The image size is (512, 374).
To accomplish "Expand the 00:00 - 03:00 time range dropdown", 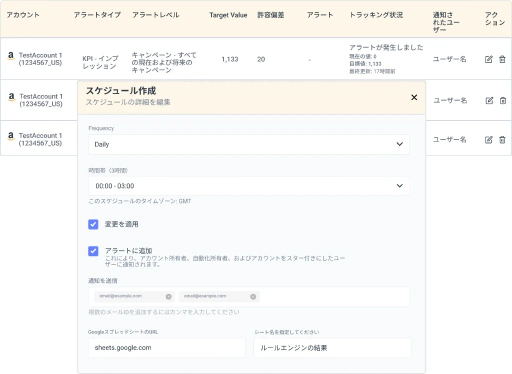I will tap(249, 186).
